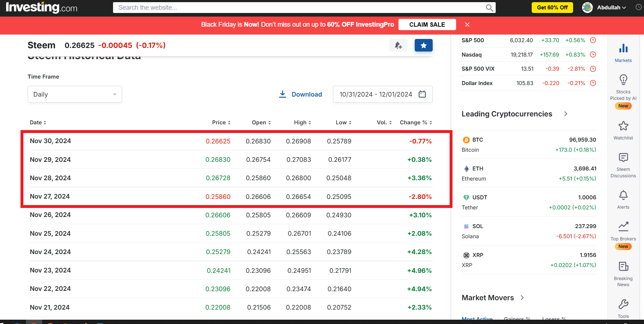This screenshot has width=644, height=324.
Task: Click the Steem 0.26625 price header value
Action: tap(80, 45)
